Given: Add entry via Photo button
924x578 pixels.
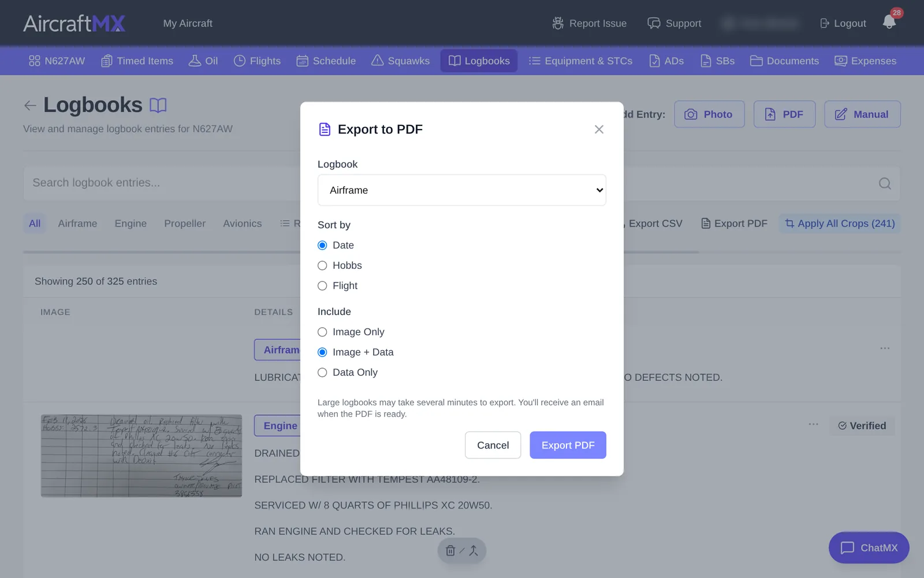Looking at the screenshot, I should click(709, 114).
